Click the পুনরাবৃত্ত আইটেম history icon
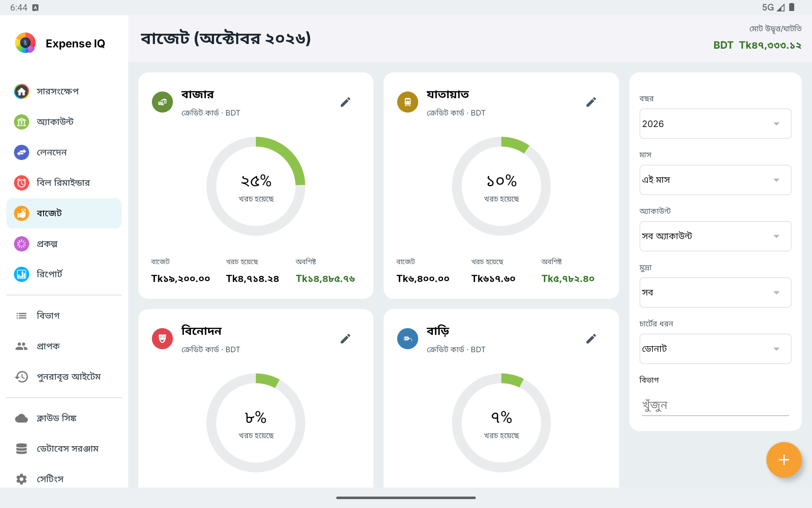This screenshot has height=508, width=812. pos(22,377)
